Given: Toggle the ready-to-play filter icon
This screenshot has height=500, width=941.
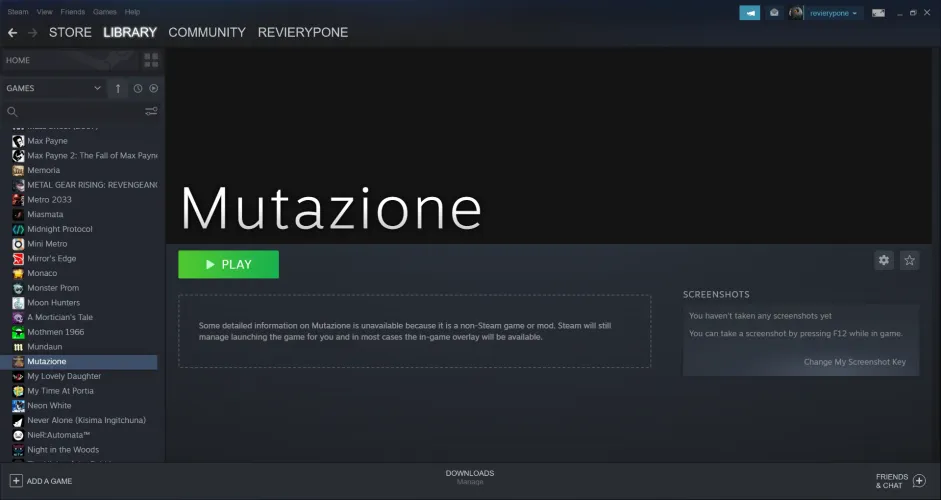Looking at the screenshot, I should 153,88.
